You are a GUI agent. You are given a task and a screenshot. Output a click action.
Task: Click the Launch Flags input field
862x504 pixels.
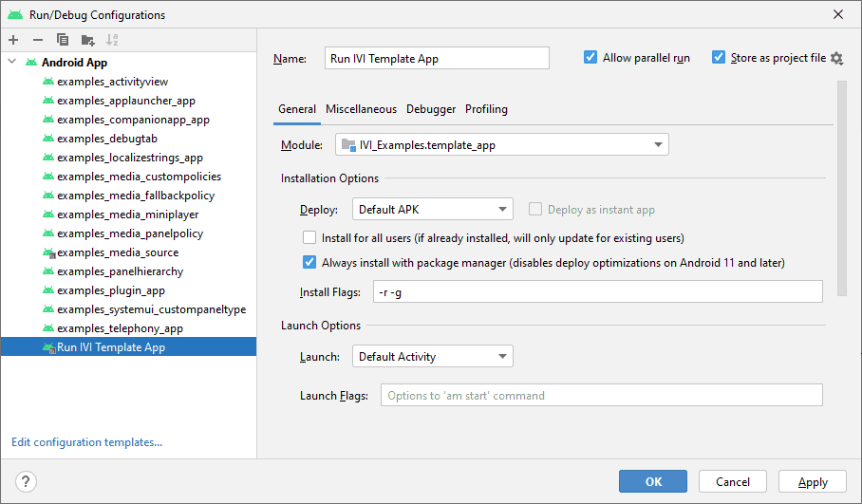tap(601, 396)
